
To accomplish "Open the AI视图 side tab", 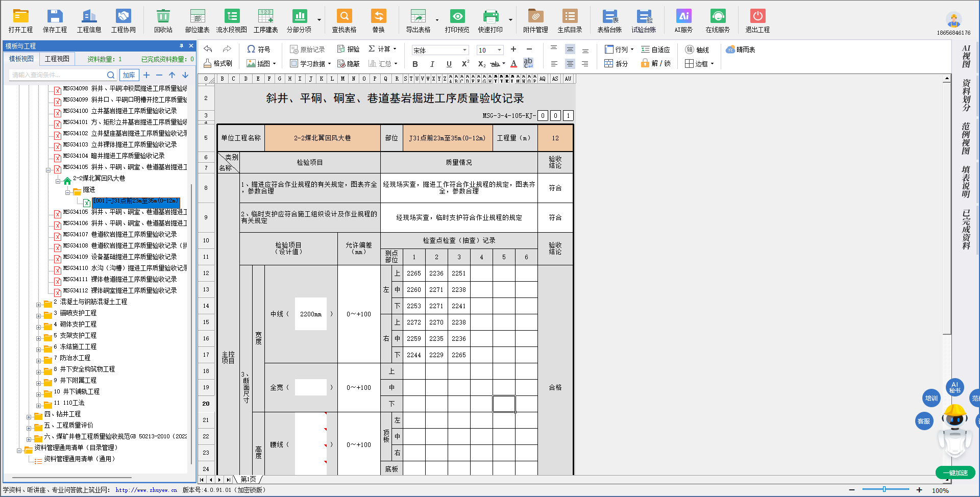I will tap(966, 57).
